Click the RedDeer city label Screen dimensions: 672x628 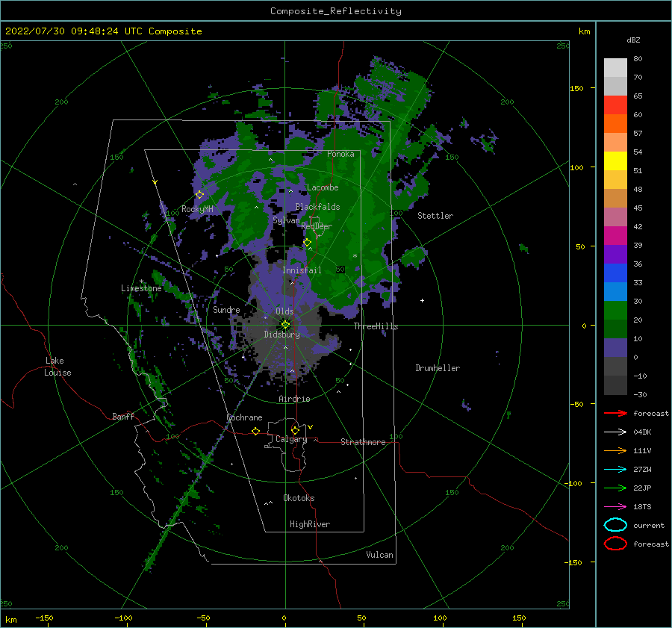pos(317,226)
